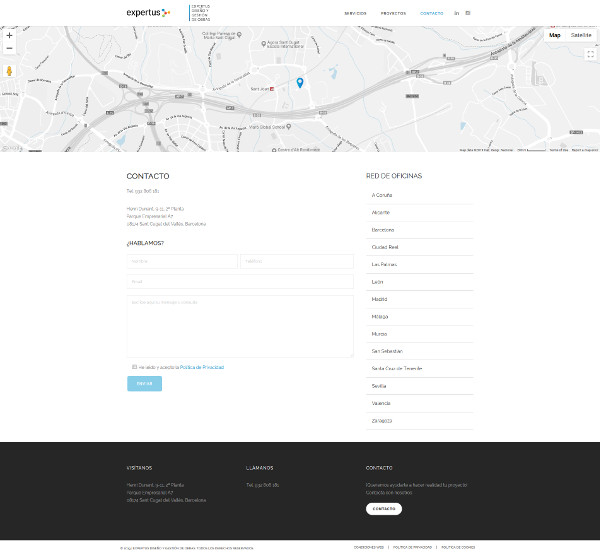Open the LinkedIn icon in header

pyautogui.click(x=457, y=13)
